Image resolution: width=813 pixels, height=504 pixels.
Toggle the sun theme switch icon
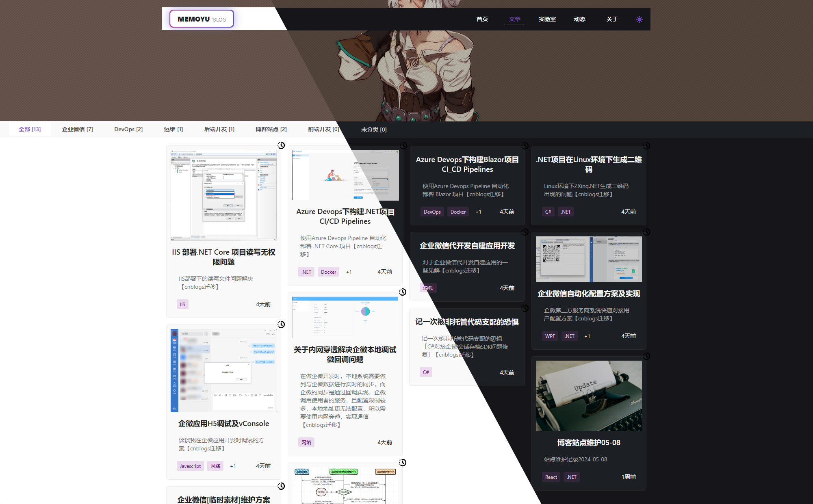[x=639, y=19]
